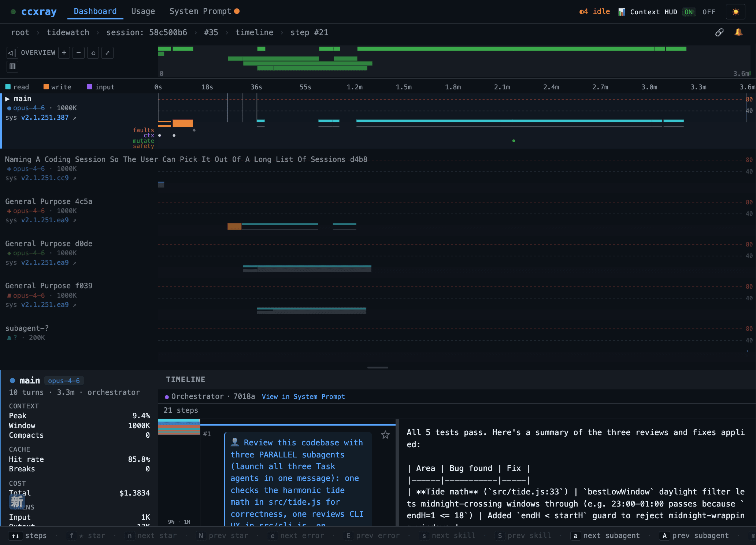Toggle light theme with sun button

(x=735, y=12)
